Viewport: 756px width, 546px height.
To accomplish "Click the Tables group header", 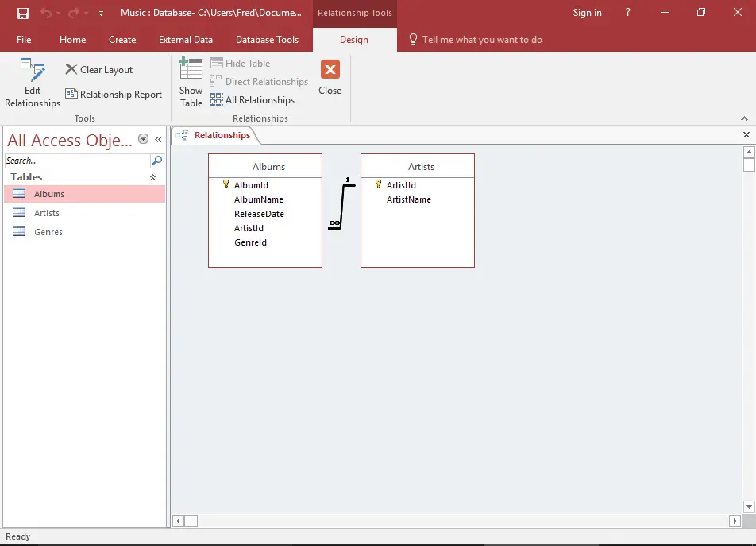I will (x=84, y=177).
